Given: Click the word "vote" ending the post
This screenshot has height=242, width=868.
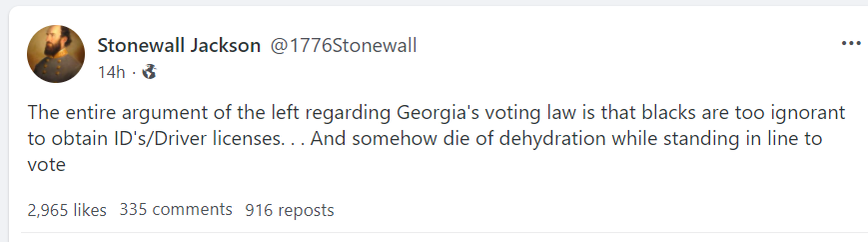Looking at the screenshot, I should click(47, 165).
